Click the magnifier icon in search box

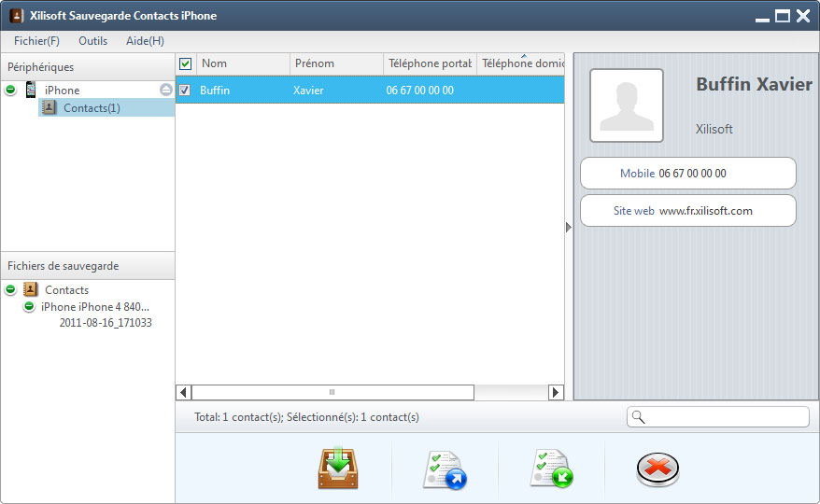coord(638,416)
